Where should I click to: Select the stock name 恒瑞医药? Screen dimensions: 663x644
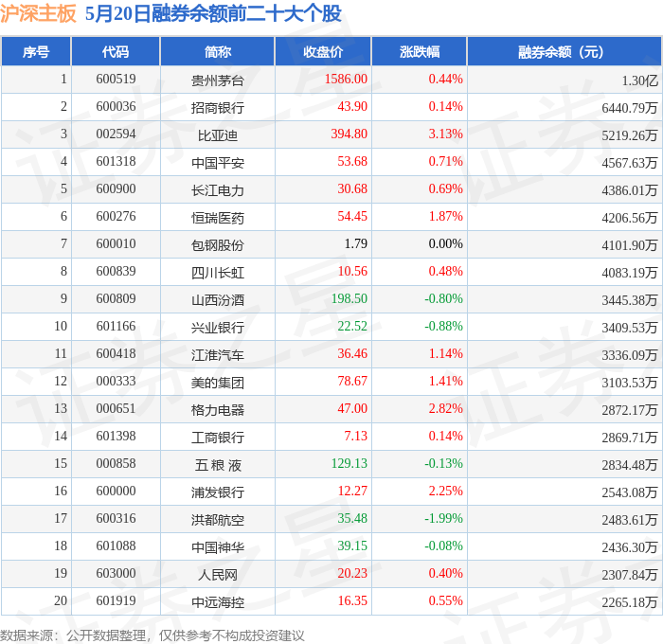point(217,218)
